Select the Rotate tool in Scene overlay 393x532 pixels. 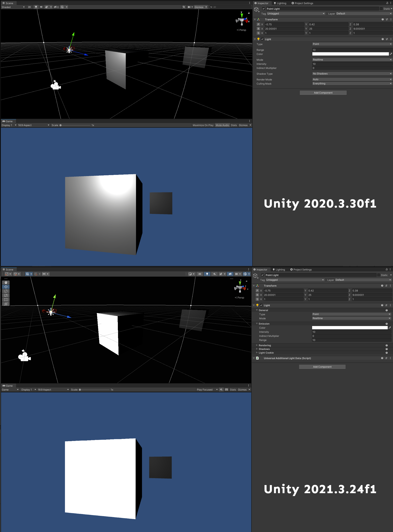coord(6,291)
